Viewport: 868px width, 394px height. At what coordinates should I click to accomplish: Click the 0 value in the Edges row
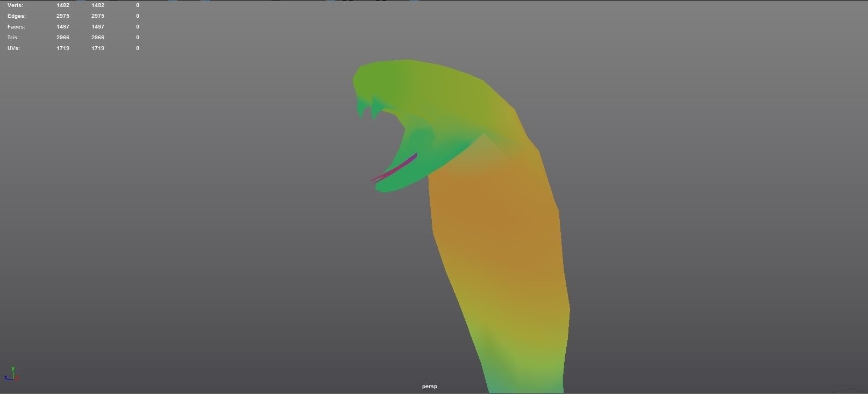click(x=138, y=16)
